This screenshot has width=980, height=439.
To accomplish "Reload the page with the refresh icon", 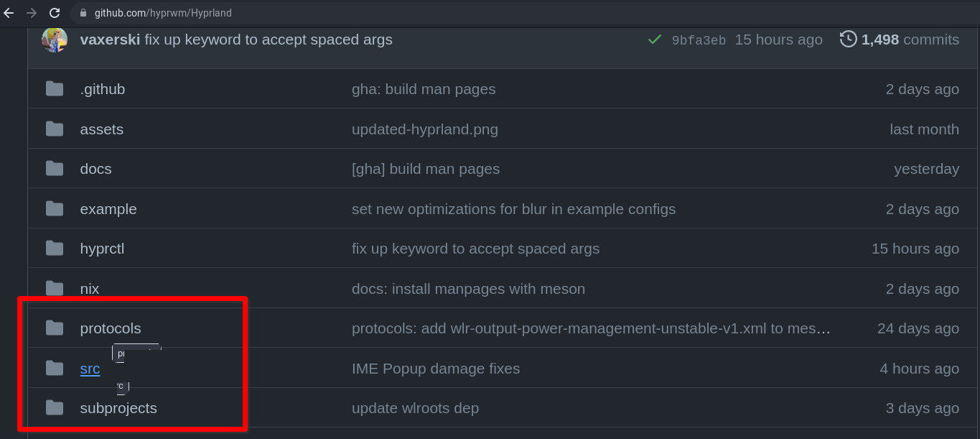I will [55, 12].
